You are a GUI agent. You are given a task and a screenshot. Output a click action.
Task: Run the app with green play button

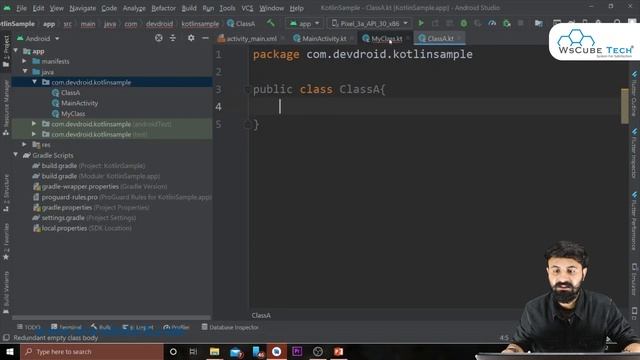[x=421, y=23]
